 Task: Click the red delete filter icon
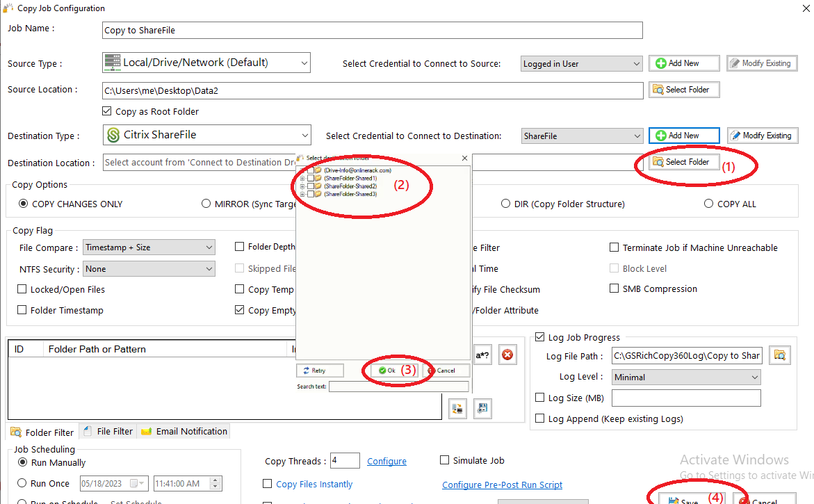point(507,355)
